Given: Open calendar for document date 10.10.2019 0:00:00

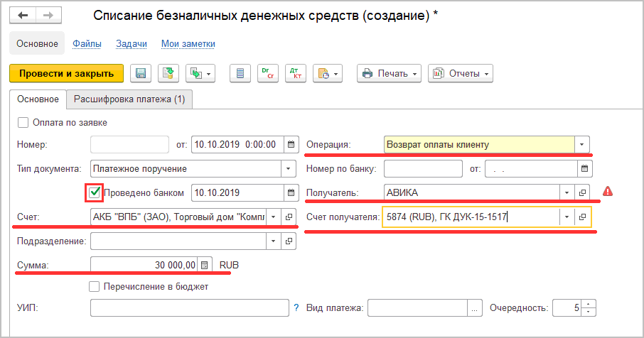Looking at the screenshot, I should pos(291,144).
